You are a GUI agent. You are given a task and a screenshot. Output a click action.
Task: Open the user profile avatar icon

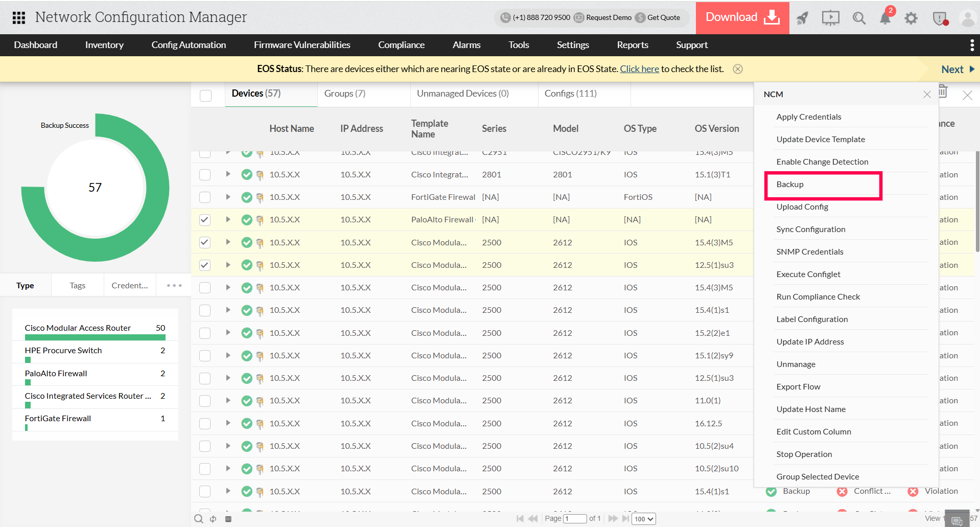coord(968,18)
